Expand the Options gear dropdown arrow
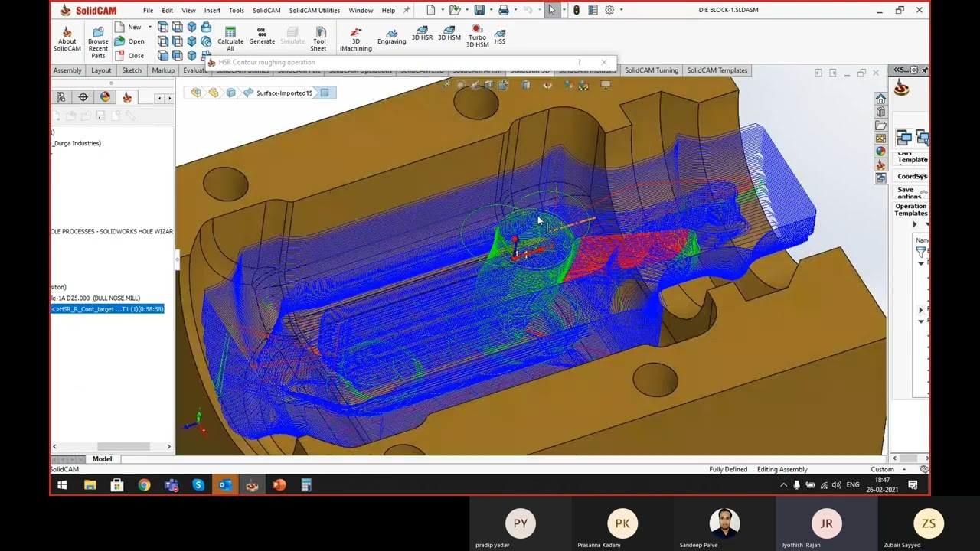980x551 pixels. [621, 10]
